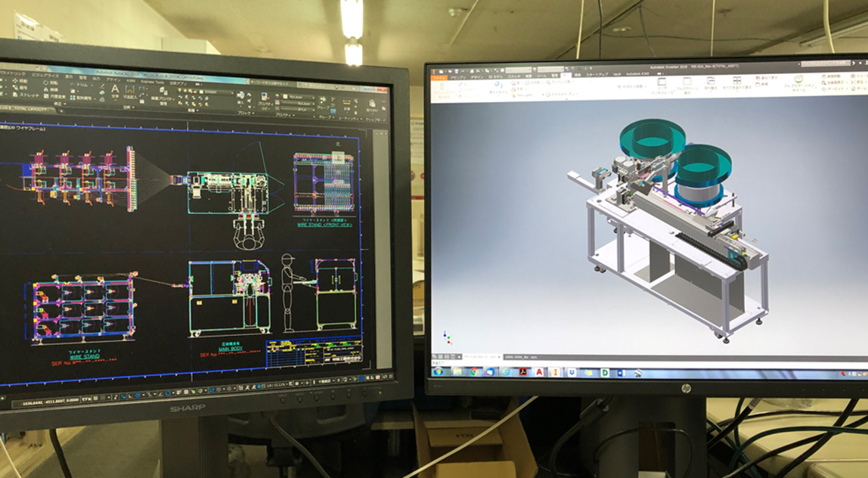Click the Windows Start button
Image resolution: width=868 pixels, height=478 pixels.
438,371
